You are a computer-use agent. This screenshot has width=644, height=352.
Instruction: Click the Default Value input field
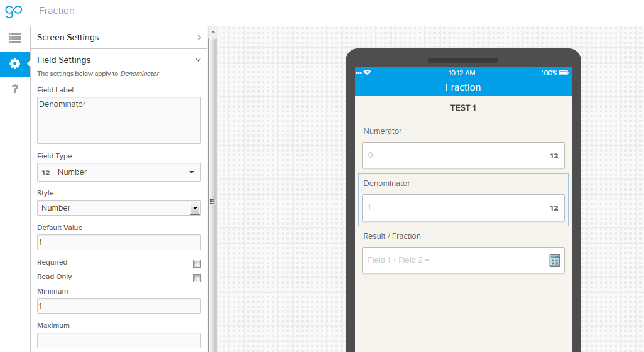click(119, 243)
